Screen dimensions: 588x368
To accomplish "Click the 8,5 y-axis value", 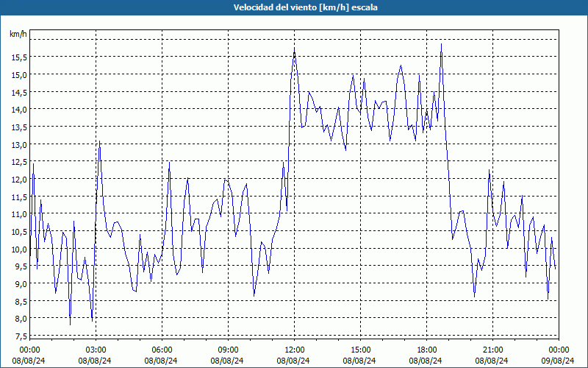I will [21, 301].
